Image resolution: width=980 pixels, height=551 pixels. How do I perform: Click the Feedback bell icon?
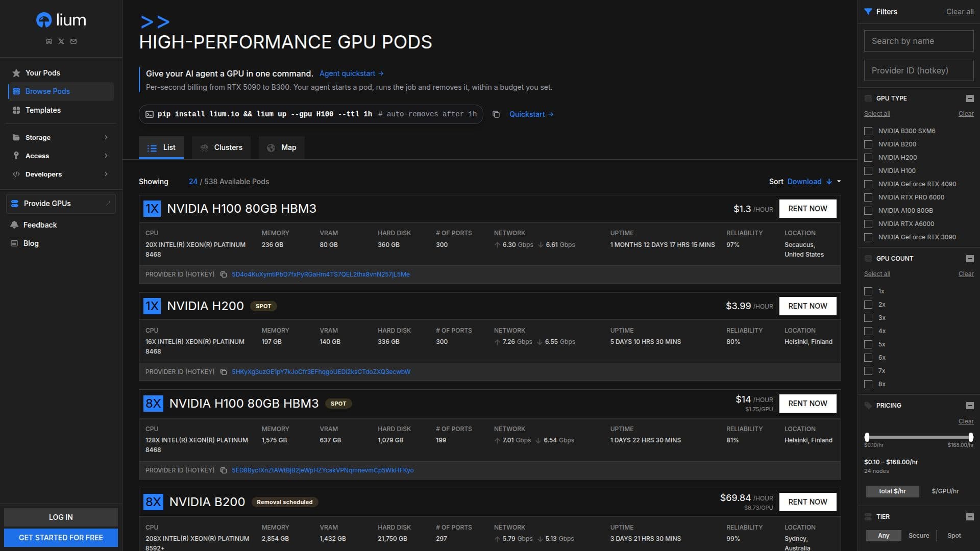coord(14,225)
